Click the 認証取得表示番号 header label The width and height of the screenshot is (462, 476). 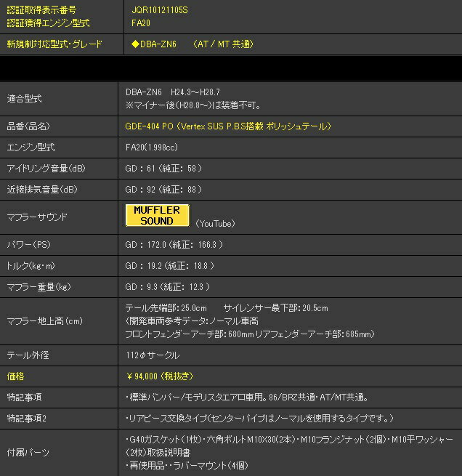tap(41, 9)
